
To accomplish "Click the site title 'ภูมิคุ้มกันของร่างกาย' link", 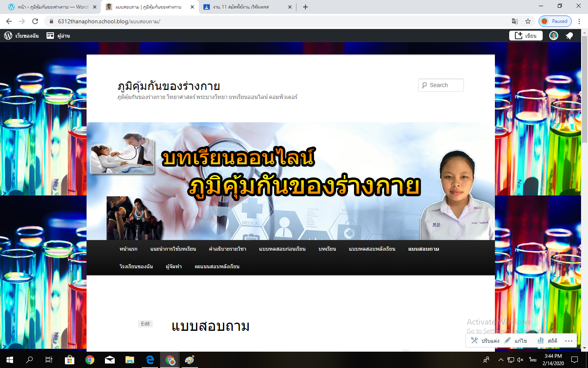I will pyautogui.click(x=169, y=86).
